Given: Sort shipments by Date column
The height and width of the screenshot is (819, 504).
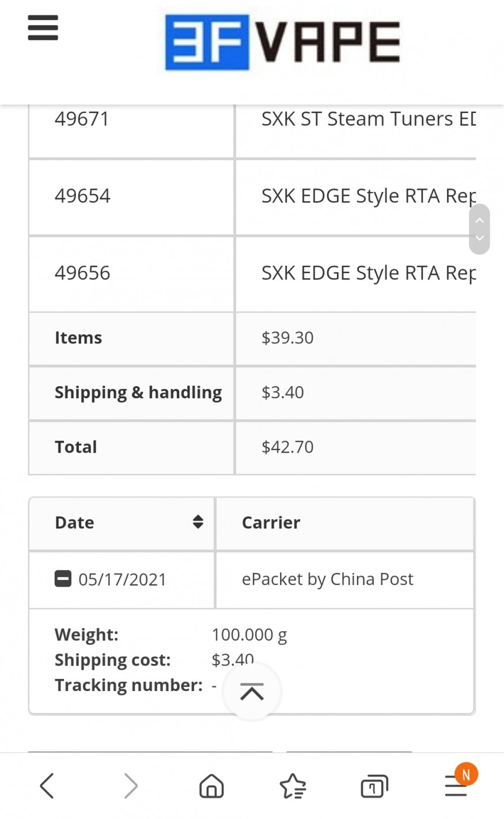Looking at the screenshot, I should [x=198, y=522].
